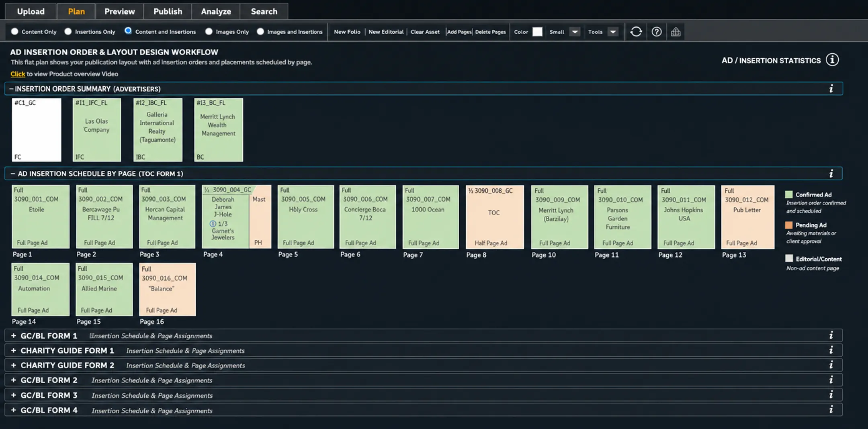The width and height of the screenshot is (868, 429).
Task: Switch to the Analyze tab
Action: [216, 11]
